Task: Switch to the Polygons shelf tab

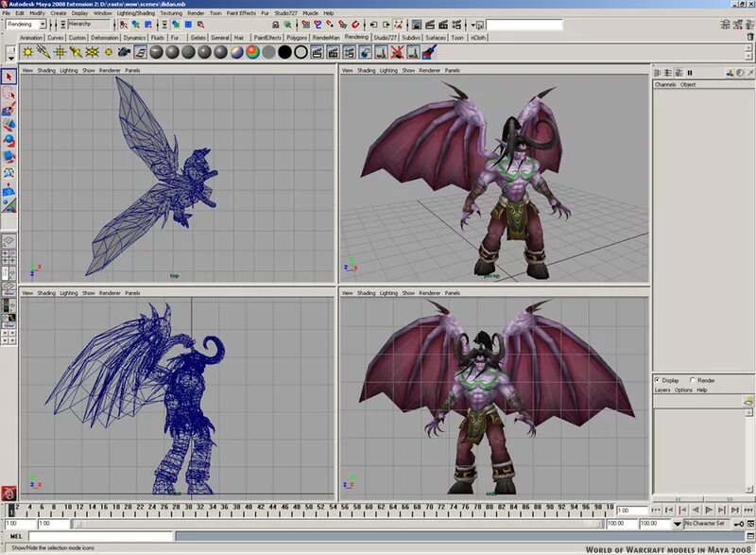Action: [297, 38]
